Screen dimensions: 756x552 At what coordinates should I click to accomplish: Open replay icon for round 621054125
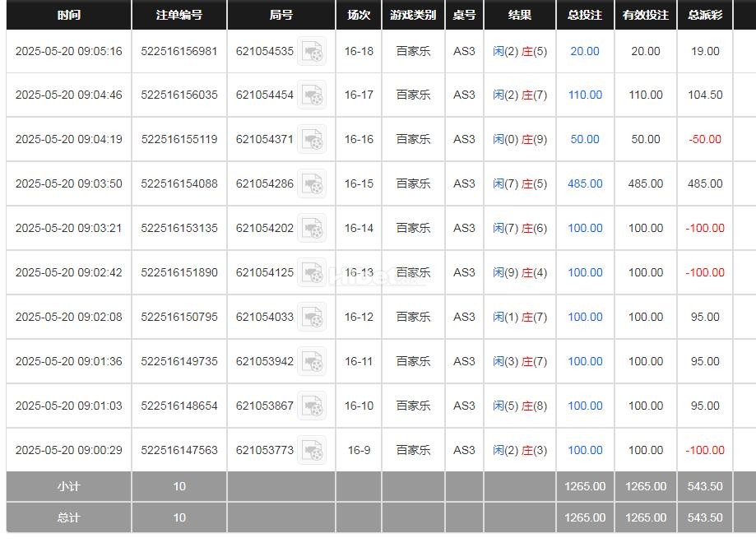coord(312,273)
